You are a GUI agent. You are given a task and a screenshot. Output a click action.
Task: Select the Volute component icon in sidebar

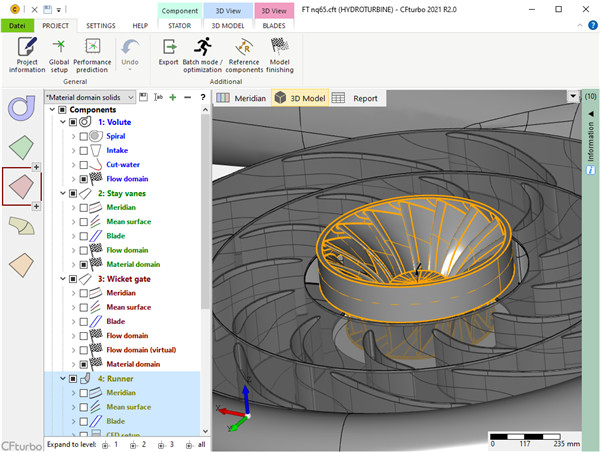click(22, 109)
